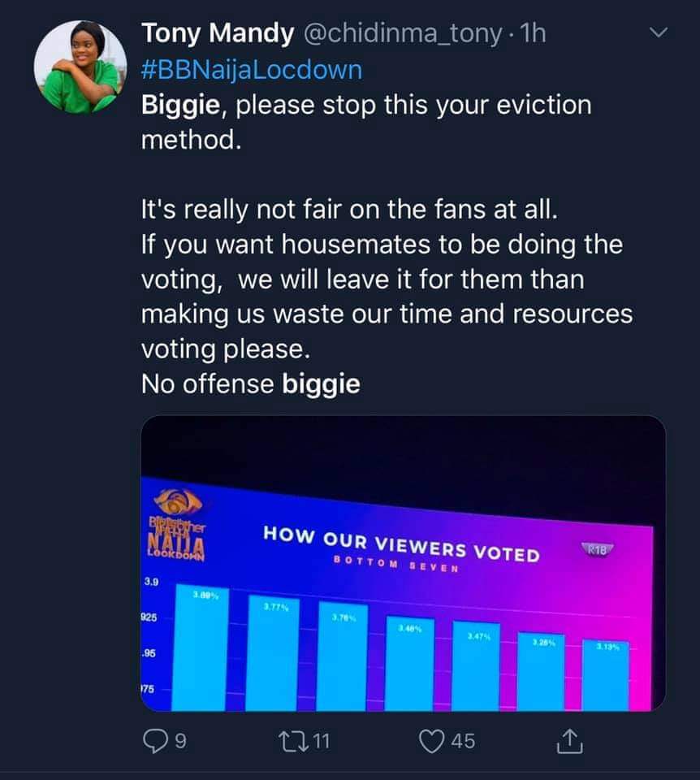Open the attached voting chart image

pos(404,563)
